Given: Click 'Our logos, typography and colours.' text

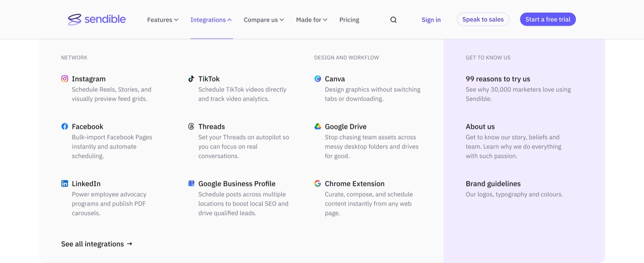Looking at the screenshot, I should (x=514, y=194).
